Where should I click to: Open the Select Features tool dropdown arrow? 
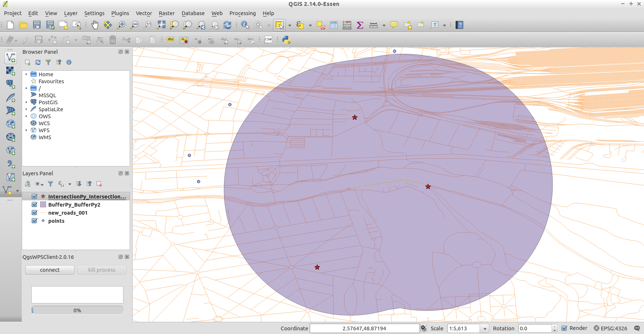(x=290, y=25)
